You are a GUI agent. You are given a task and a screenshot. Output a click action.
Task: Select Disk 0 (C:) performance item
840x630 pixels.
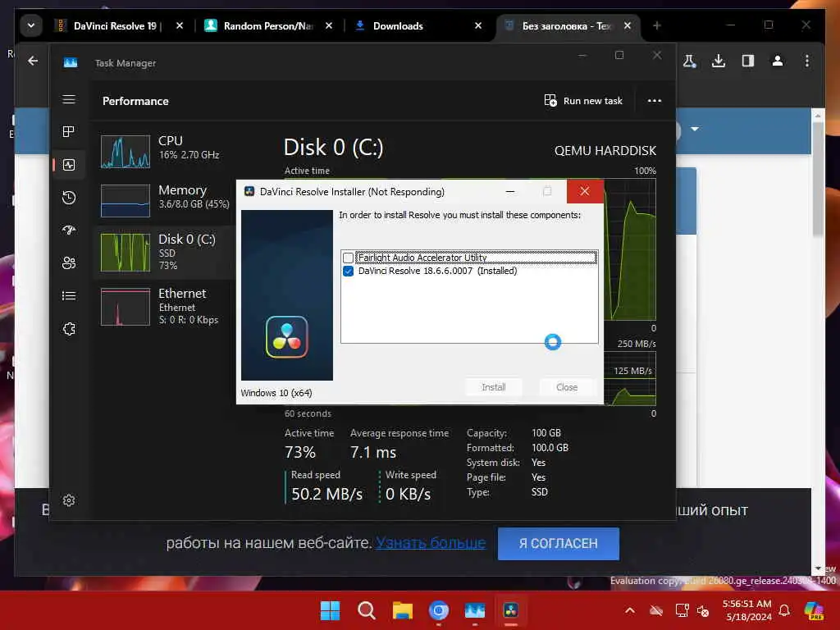click(x=163, y=252)
